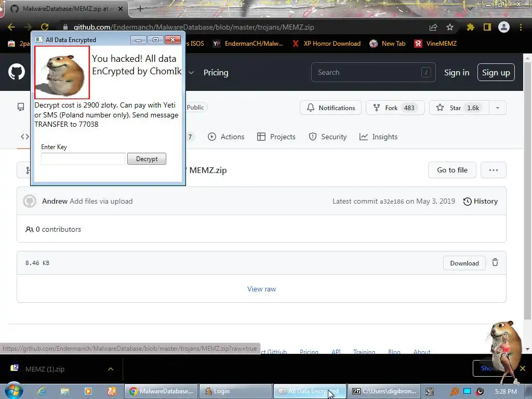Open the Insights tab
Image resolution: width=532 pixels, height=399 pixels.
(378, 137)
